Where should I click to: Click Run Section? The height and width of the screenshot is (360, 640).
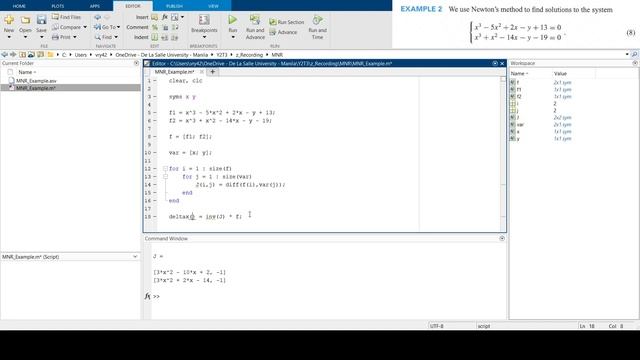(x=287, y=22)
